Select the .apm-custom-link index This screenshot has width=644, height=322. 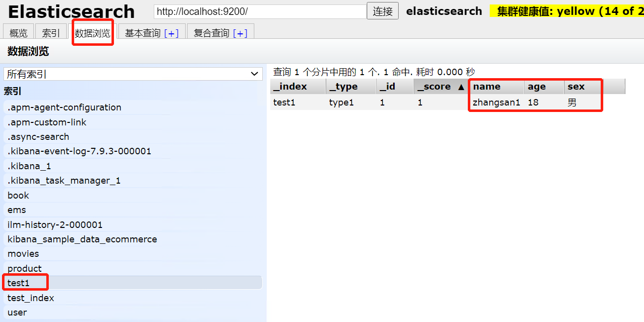133,122
